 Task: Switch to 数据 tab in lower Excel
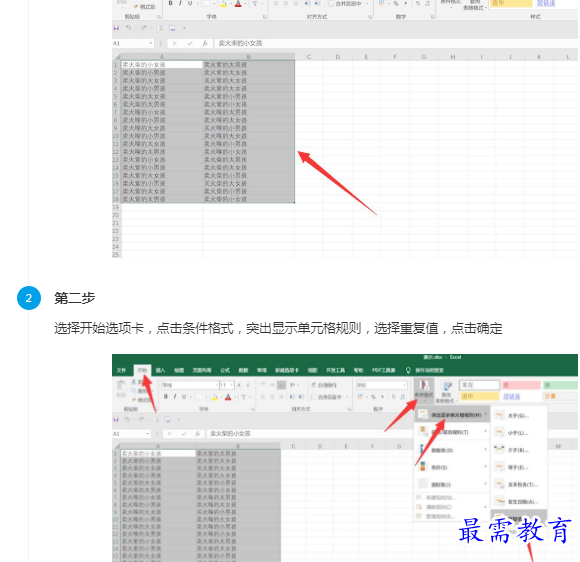tap(243, 370)
